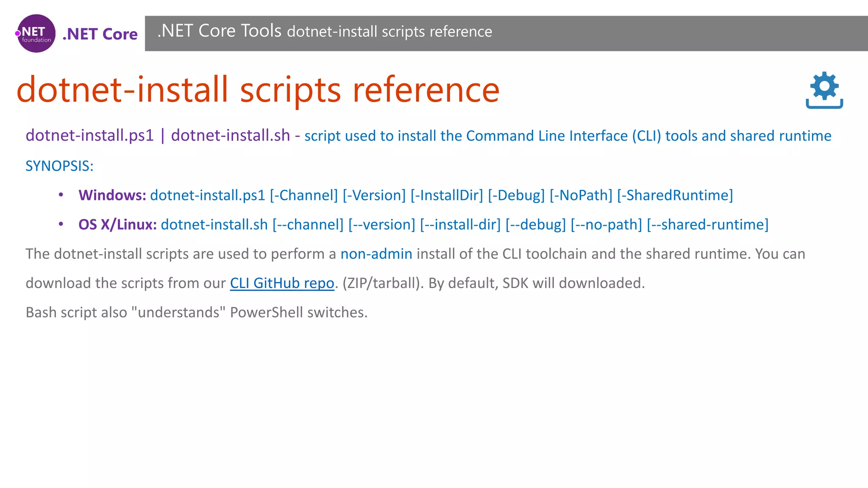Select the '[-NoPath]' option text
Screen dimensions: 868x488
tap(581, 195)
